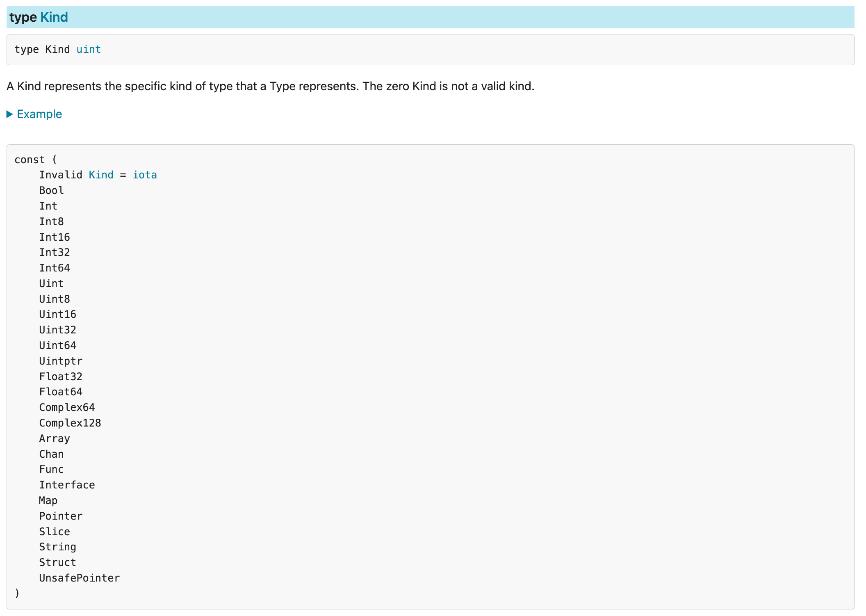Click the Float64 constant entry
Screen dimensions: 866x616
coord(61,392)
